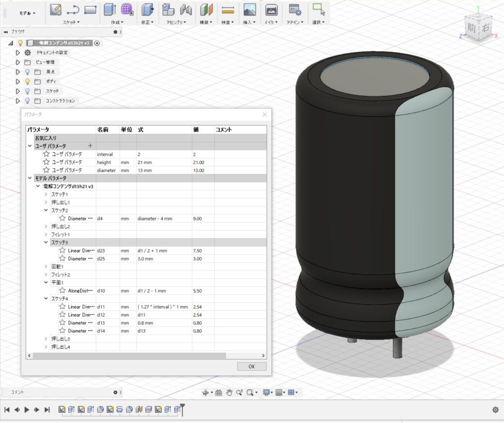
Task: Open the Insert image icon
Action: [x=250, y=10]
